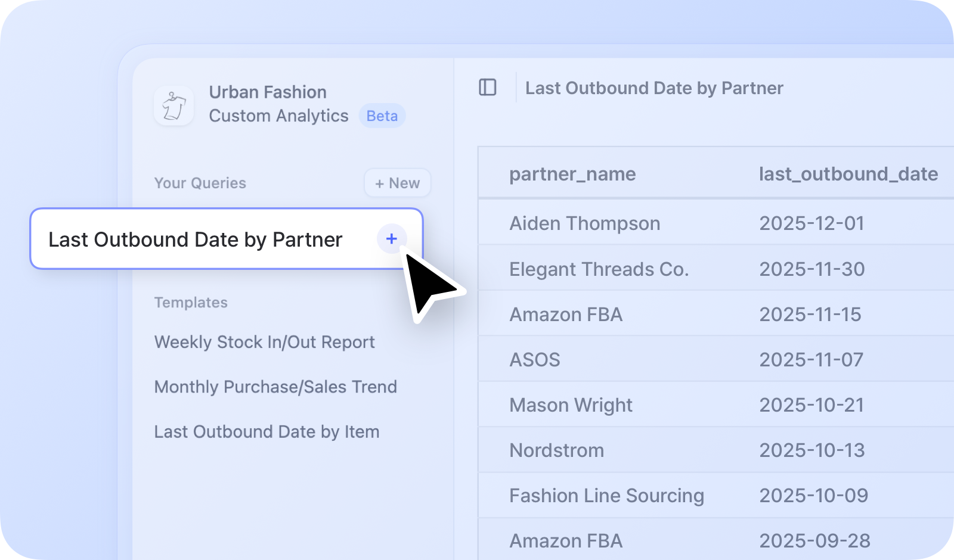954x560 pixels.
Task: Click the 2025-11-15 date cell
Action: (x=810, y=315)
